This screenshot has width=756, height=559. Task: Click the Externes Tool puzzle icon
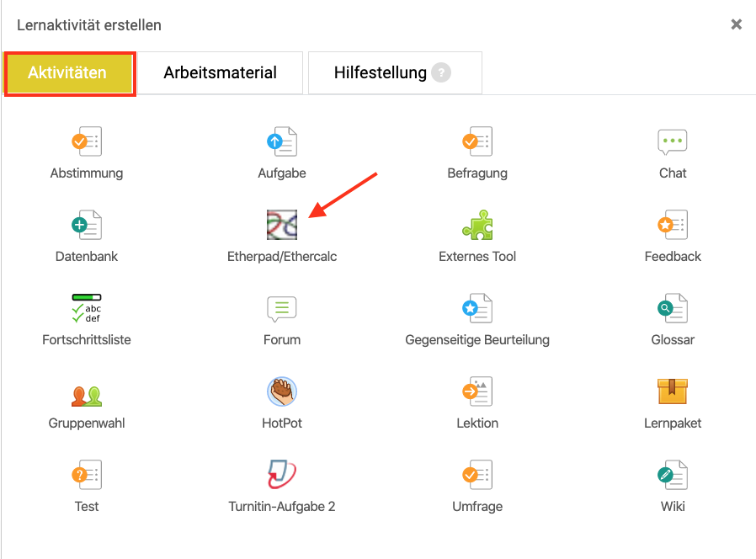click(476, 226)
